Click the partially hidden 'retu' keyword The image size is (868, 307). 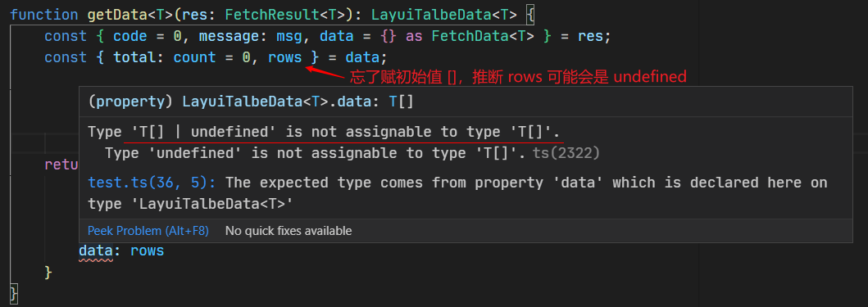[61, 165]
